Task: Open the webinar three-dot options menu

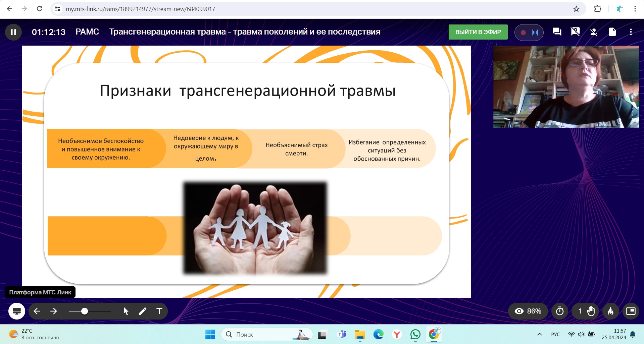Action: point(631,32)
